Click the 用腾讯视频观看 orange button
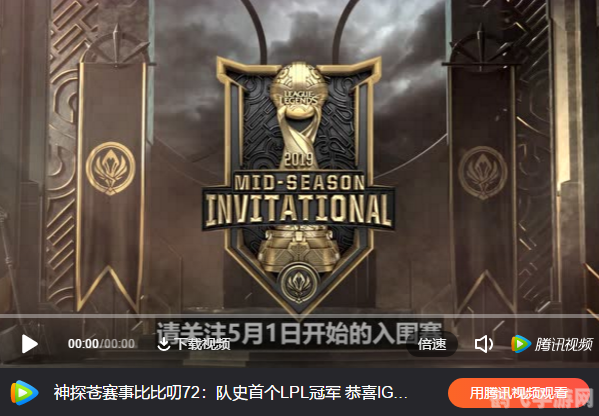Viewport: 599px width, 416px height. coord(518,393)
